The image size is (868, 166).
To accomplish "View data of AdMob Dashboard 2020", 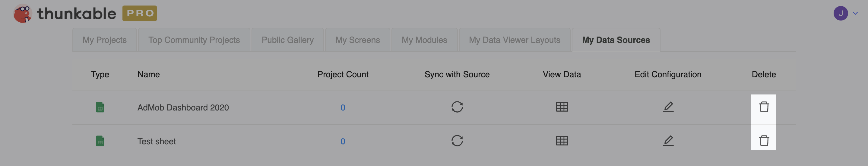I will (x=562, y=107).
